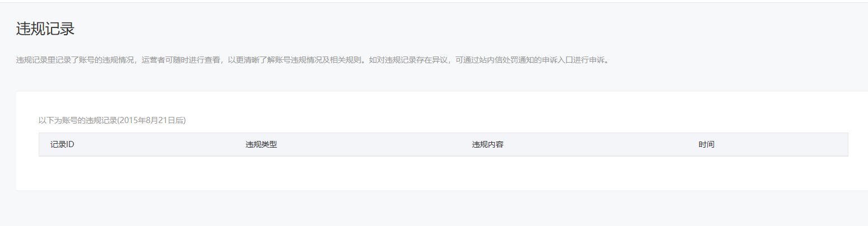Click the gray area beneath the white panel
Viewport: 868px width, 226px height.
click(434, 208)
